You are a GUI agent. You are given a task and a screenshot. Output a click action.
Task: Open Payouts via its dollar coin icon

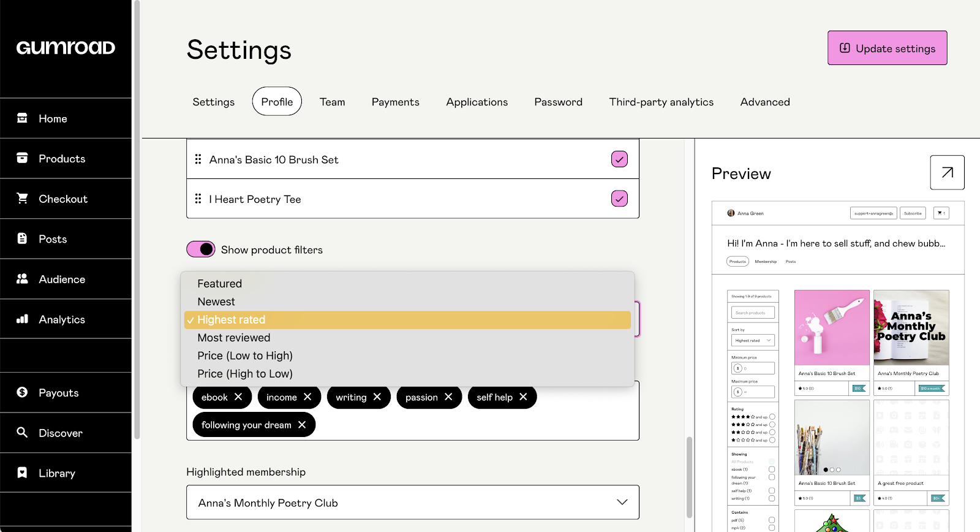tap(22, 392)
